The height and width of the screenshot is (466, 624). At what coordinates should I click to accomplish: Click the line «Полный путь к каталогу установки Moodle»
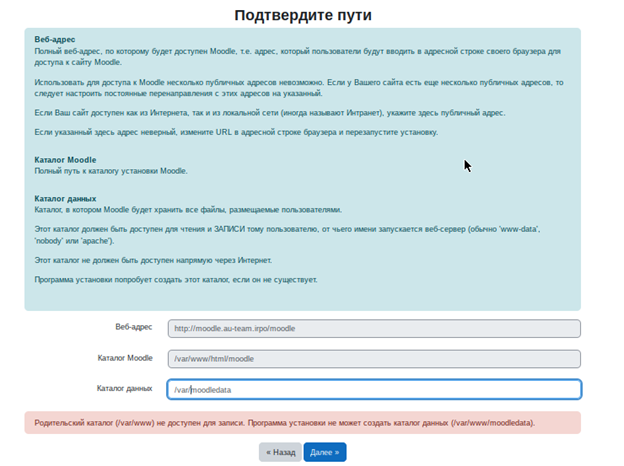[111, 172]
